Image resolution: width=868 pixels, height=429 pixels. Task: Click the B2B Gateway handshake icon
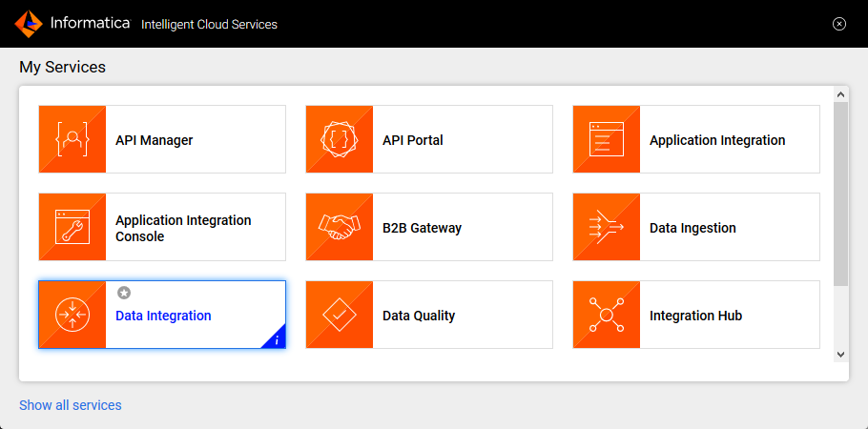[340, 228]
